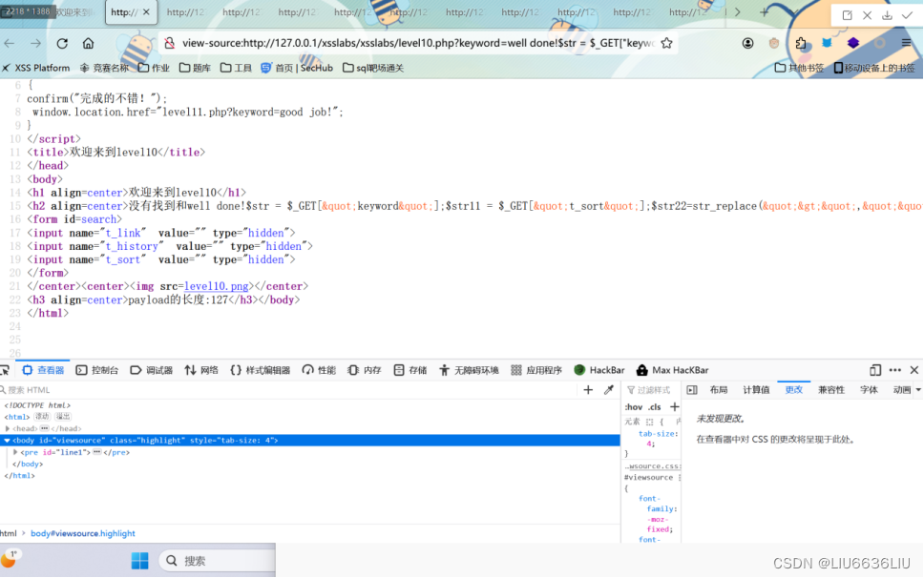Click the address bar URL field
Image resolution: width=924 pixels, height=578 pixels.
(418, 43)
